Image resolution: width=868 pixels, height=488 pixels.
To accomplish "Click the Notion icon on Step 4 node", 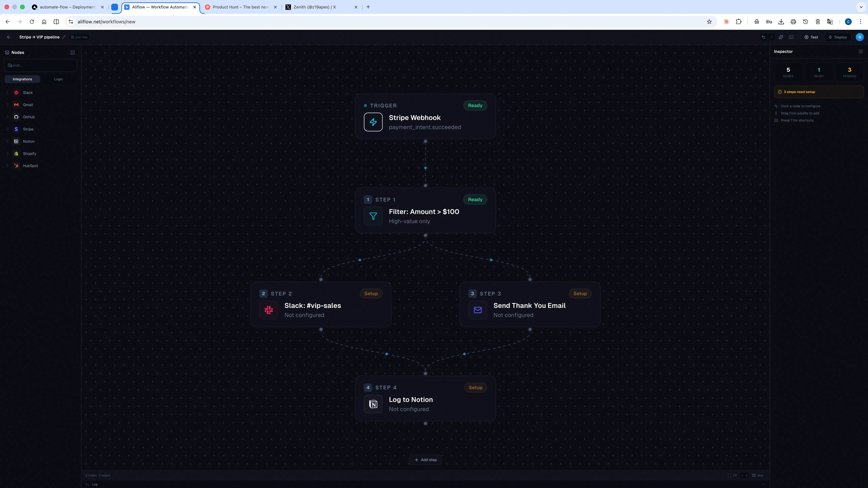I will point(373,404).
